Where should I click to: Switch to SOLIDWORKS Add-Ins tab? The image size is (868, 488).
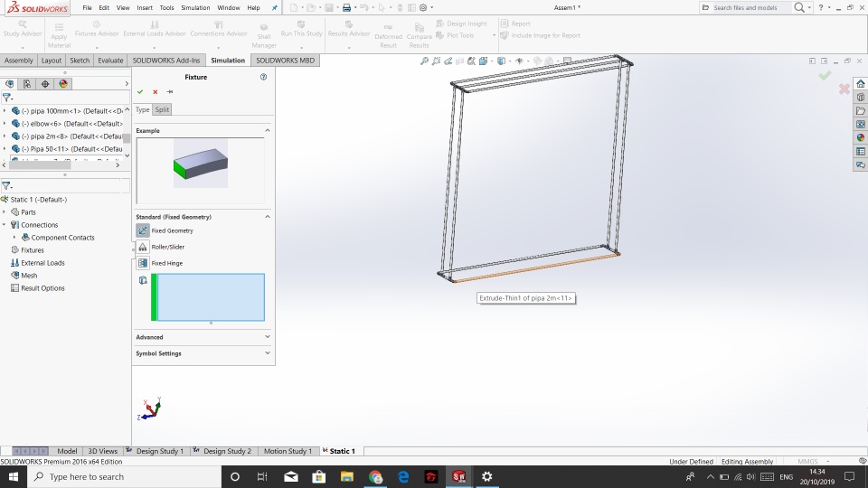point(166,61)
